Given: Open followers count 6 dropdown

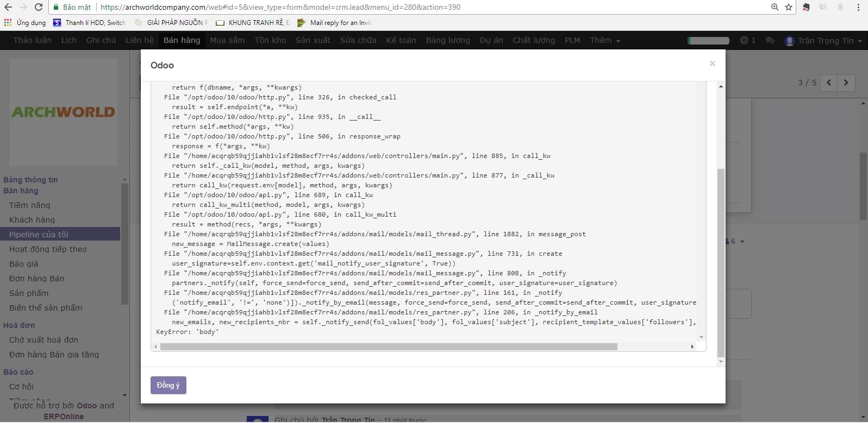Looking at the screenshot, I should click(x=735, y=241).
